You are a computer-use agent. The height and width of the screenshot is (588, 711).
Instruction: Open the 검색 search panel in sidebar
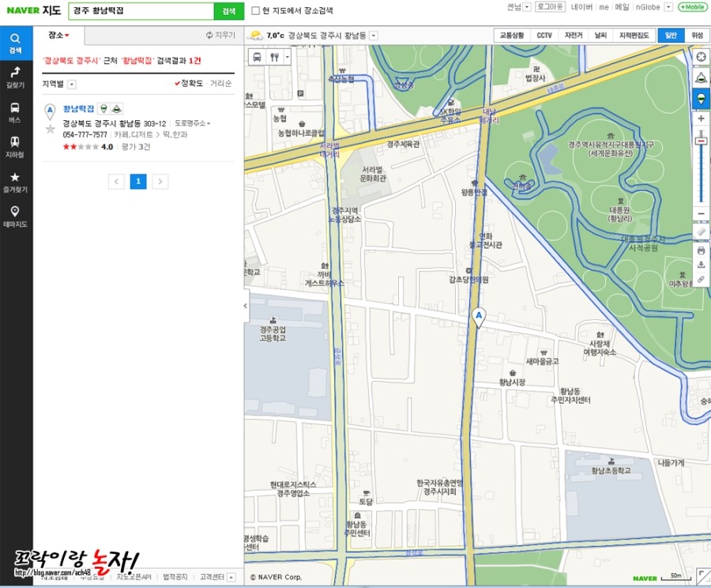[x=16, y=43]
